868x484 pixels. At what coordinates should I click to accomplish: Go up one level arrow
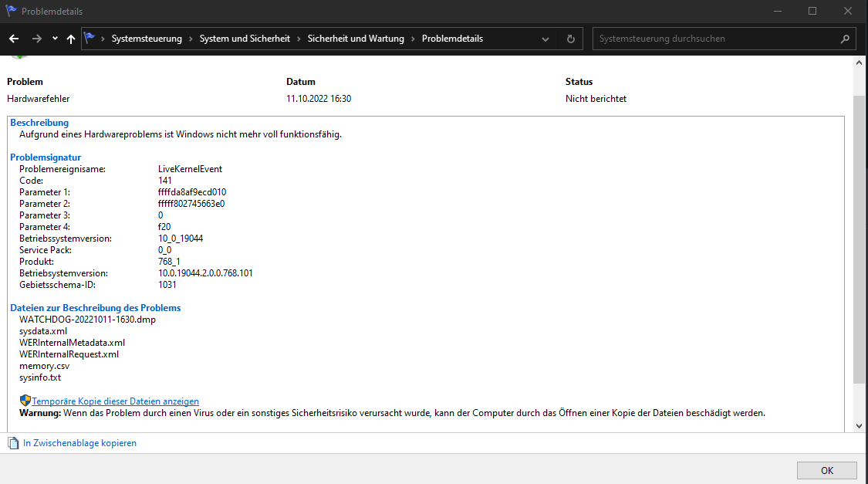tap(71, 39)
